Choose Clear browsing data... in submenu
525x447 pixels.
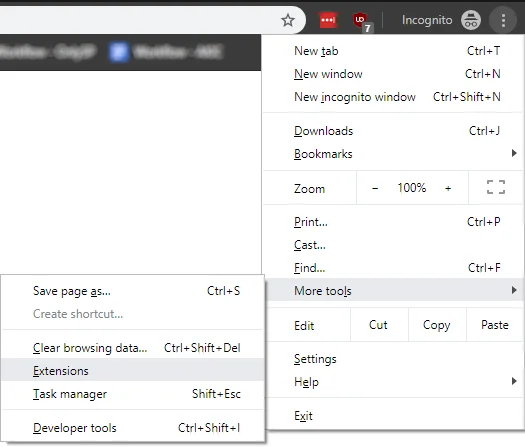click(133, 348)
